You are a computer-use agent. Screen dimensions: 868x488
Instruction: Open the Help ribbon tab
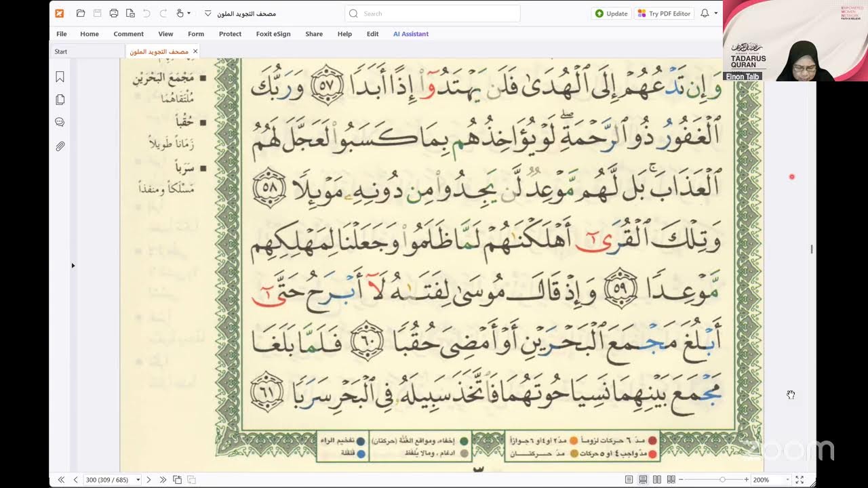pyautogui.click(x=344, y=34)
